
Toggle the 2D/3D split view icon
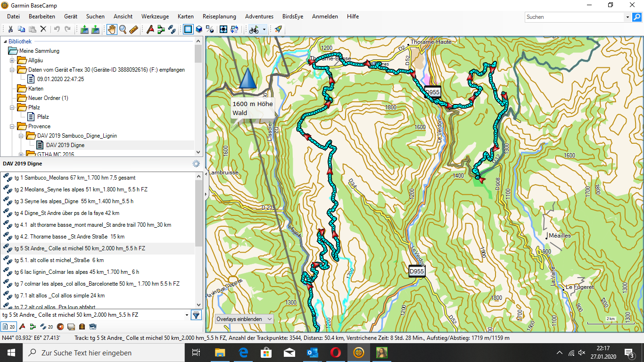(210, 29)
